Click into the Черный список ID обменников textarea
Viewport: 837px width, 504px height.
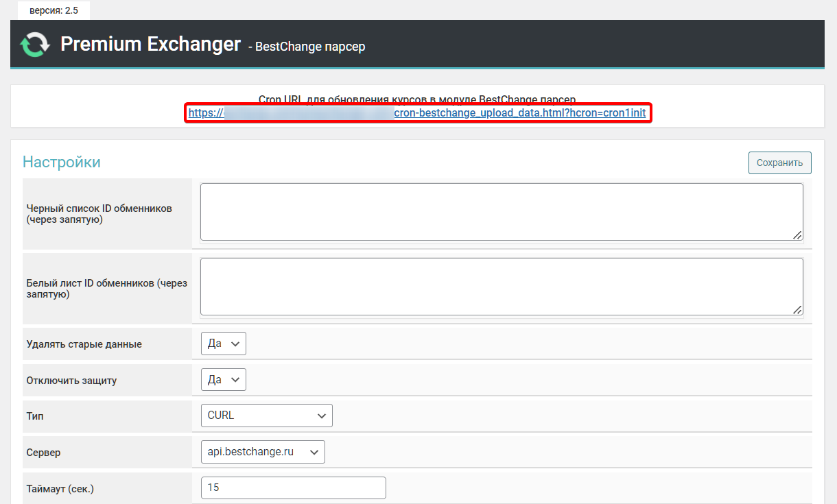pos(501,212)
